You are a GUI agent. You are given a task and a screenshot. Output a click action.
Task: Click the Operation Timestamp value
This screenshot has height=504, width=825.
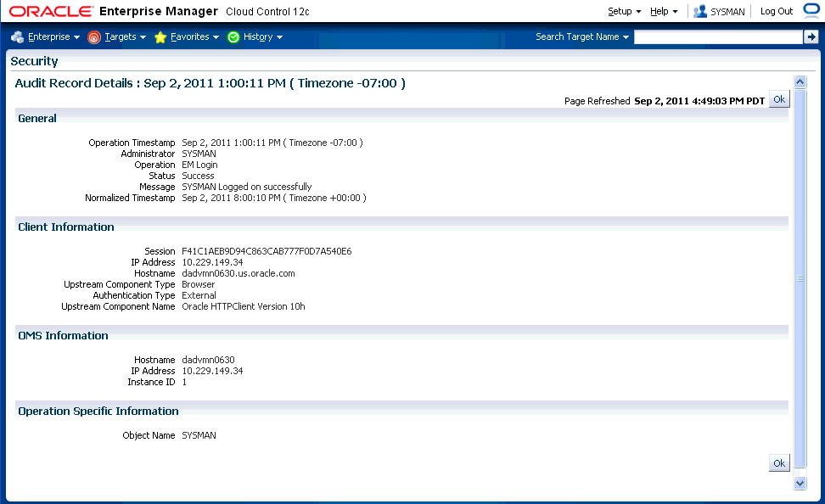click(272, 143)
